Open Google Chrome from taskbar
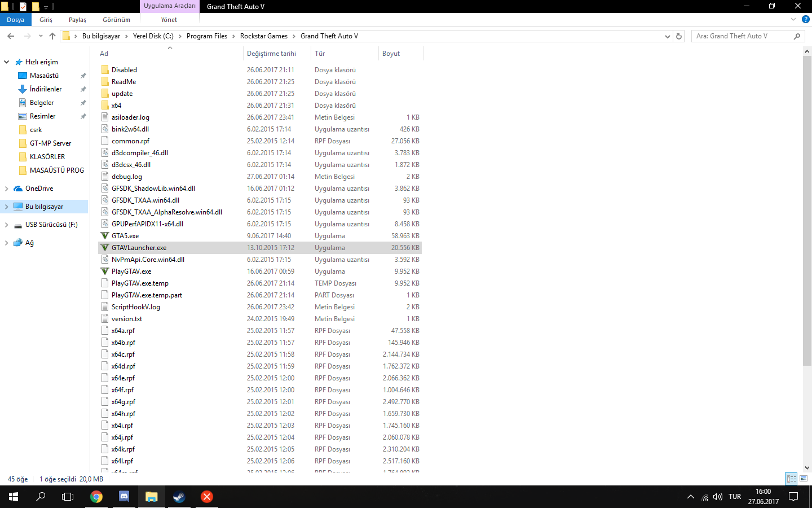Screen dimensions: 812x508 pyautogui.click(x=96, y=497)
